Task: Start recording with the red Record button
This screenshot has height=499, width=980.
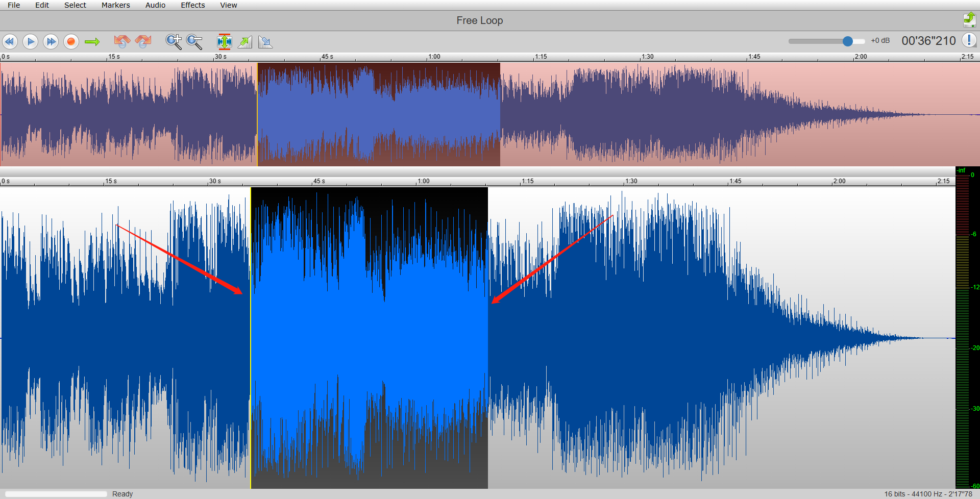Action: [71, 42]
